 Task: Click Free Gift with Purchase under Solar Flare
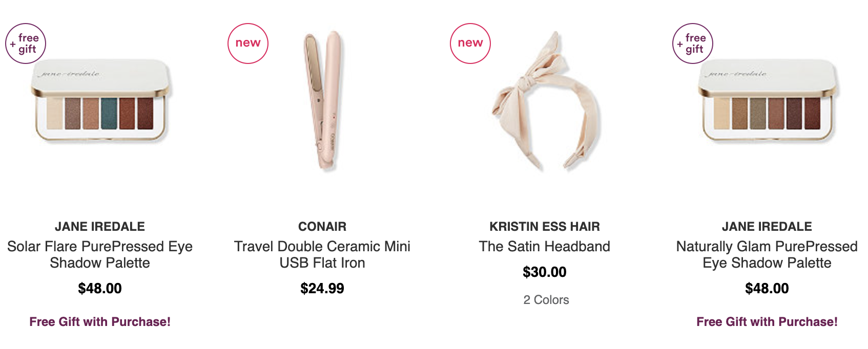[100, 322]
